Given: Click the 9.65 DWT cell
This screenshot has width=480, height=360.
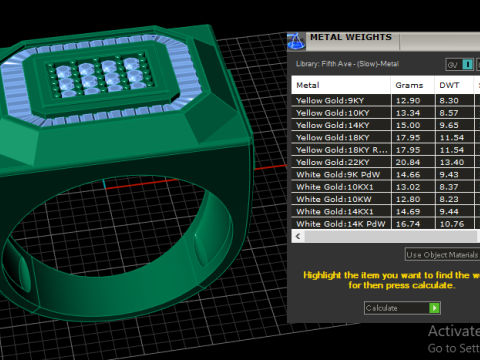Looking at the screenshot, I should click(x=454, y=125).
